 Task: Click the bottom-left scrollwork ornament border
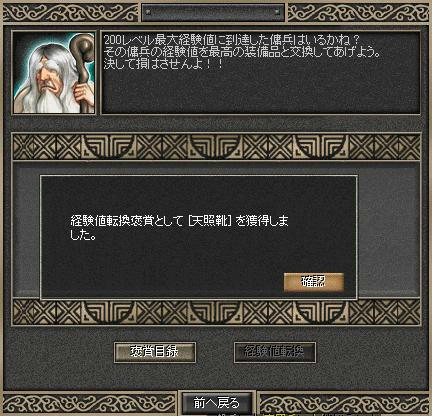pos(89,404)
